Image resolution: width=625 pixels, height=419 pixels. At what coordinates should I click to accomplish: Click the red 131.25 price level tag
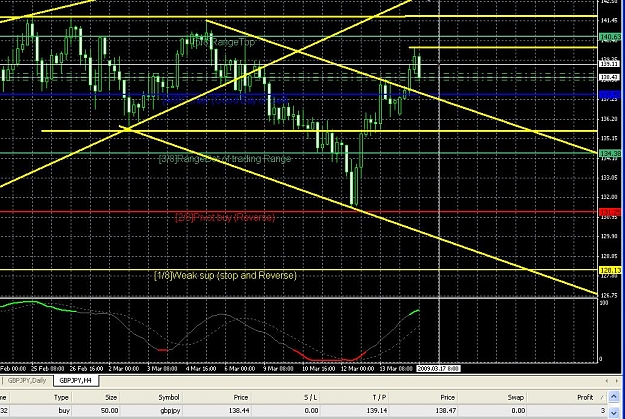click(x=610, y=212)
